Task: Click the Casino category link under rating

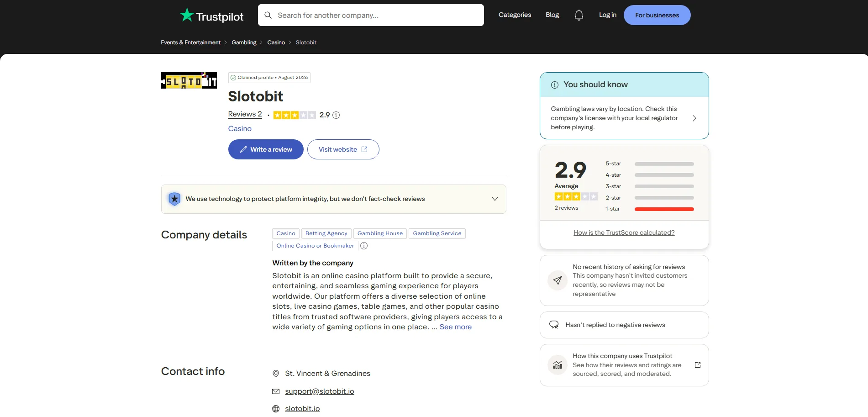Action: click(240, 129)
